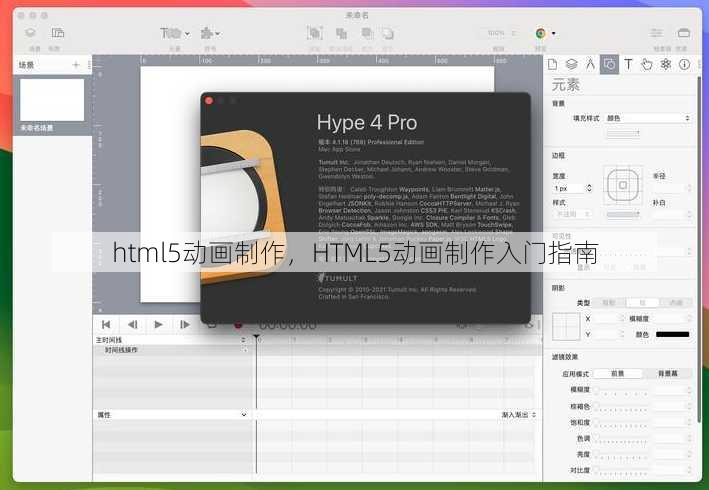Adjust the 模糊度 filter slider

[x=622, y=391]
